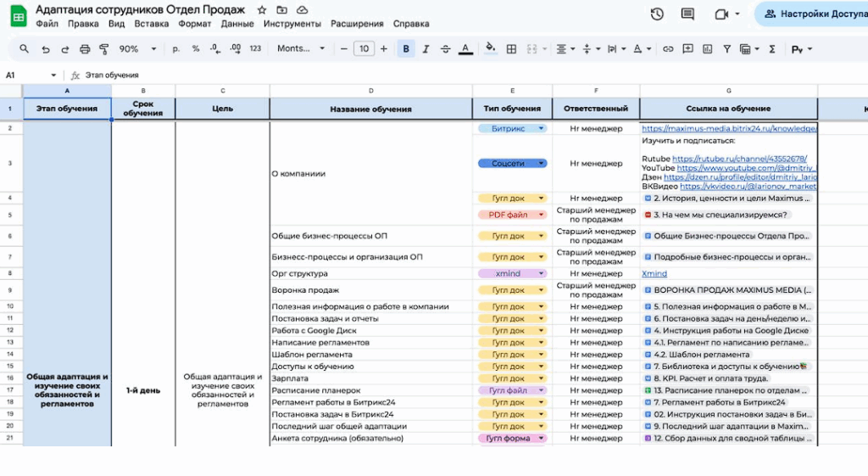Open the fill color picker

tap(490, 49)
